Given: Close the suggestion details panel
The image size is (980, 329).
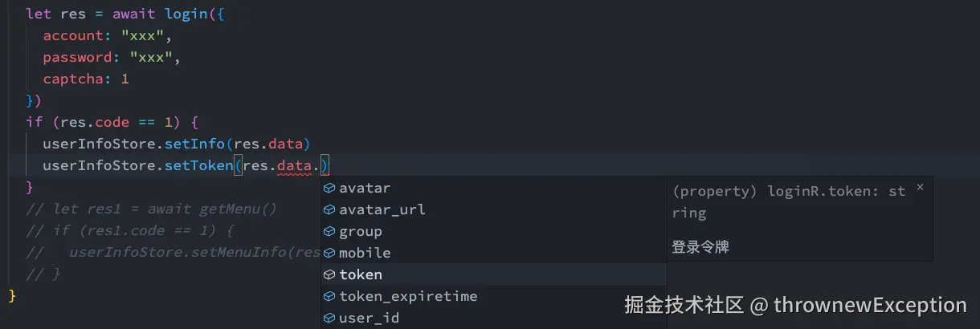Looking at the screenshot, I should (921, 187).
